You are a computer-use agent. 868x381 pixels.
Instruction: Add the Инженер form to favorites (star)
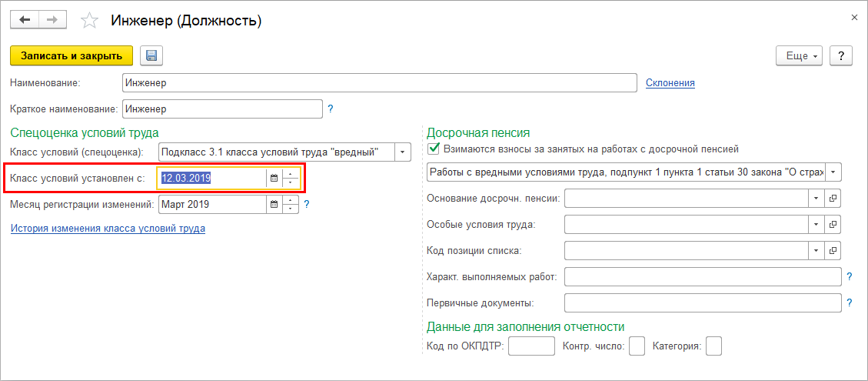[90, 21]
